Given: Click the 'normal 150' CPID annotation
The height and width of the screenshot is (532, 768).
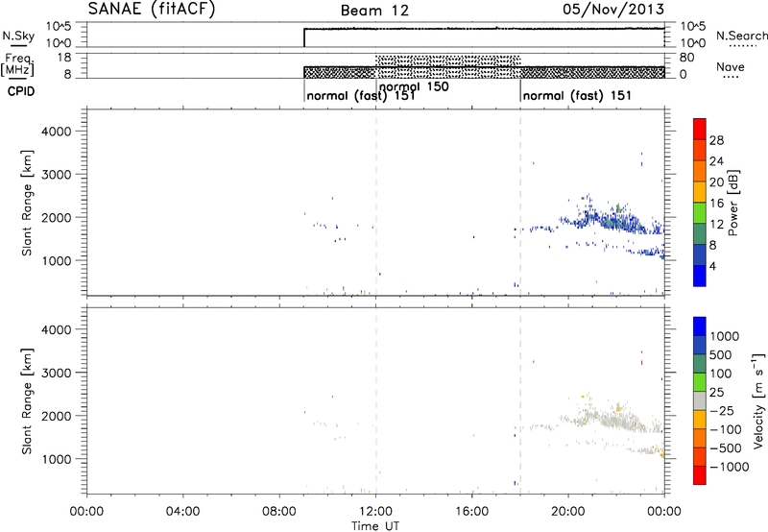Looking at the screenshot, I should coord(414,86).
